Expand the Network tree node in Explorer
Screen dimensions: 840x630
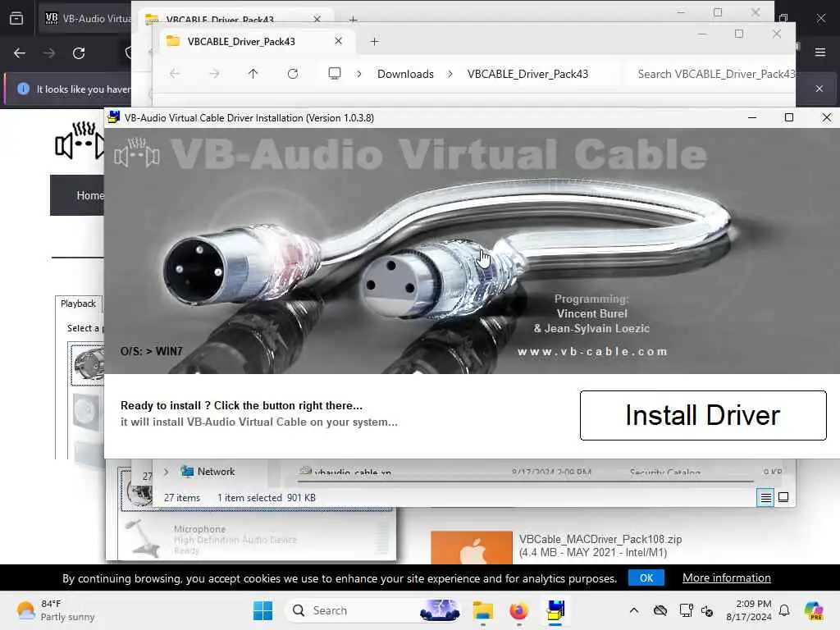[x=166, y=472]
